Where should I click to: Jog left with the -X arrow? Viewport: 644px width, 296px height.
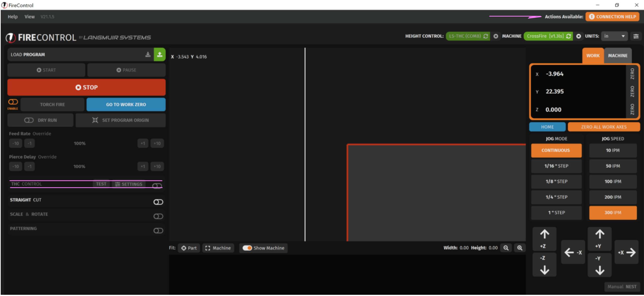[572, 252]
